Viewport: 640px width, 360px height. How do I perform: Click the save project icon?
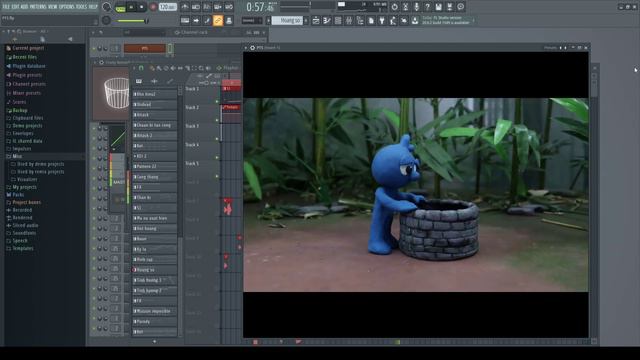[x=438, y=7]
